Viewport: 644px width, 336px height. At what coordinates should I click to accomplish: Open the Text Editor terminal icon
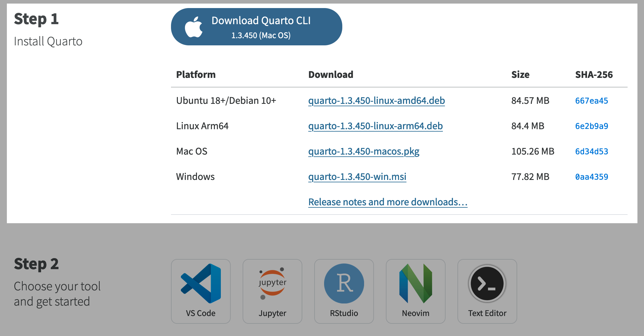pyautogui.click(x=487, y=283)
